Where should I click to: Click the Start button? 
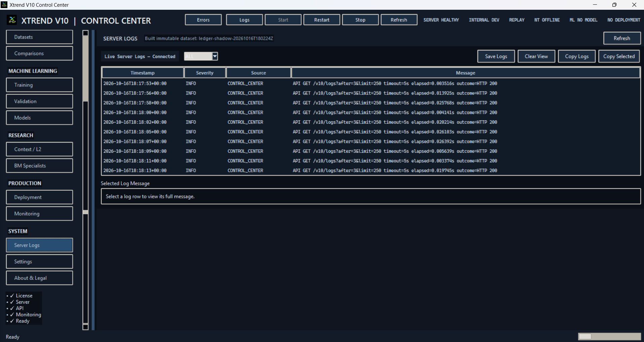(x=283, y=20)
